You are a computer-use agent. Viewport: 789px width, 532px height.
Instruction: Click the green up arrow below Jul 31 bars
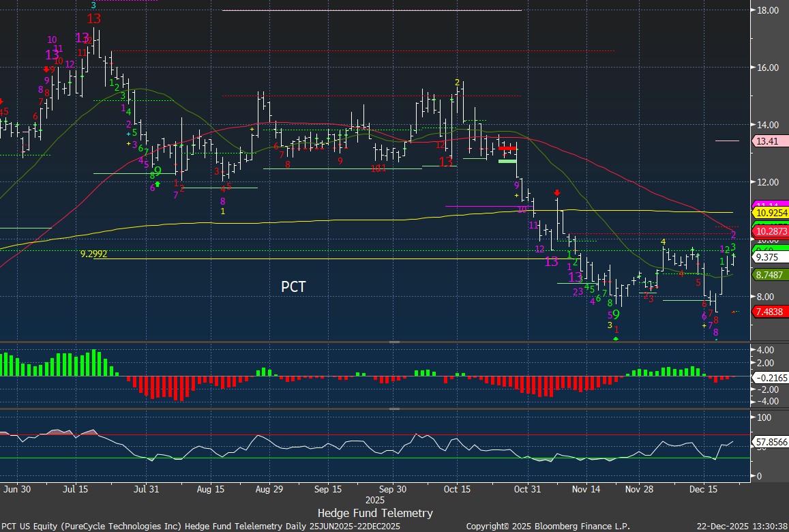click(158, 183)
